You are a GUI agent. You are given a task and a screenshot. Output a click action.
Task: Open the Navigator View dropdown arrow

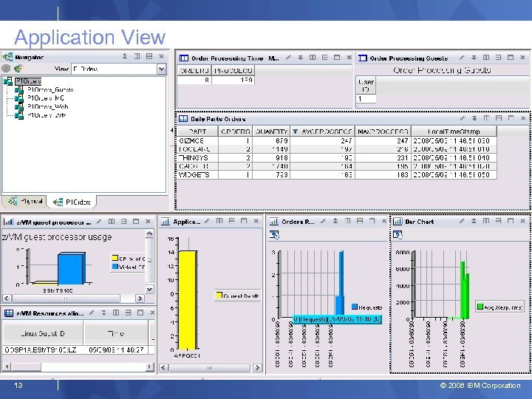tap(162, 69)
